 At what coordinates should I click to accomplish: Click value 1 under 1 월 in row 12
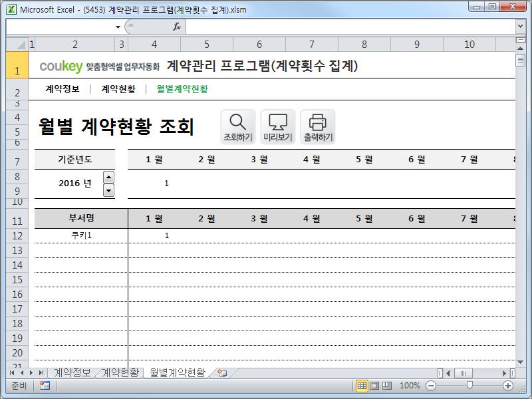(167, 235)
